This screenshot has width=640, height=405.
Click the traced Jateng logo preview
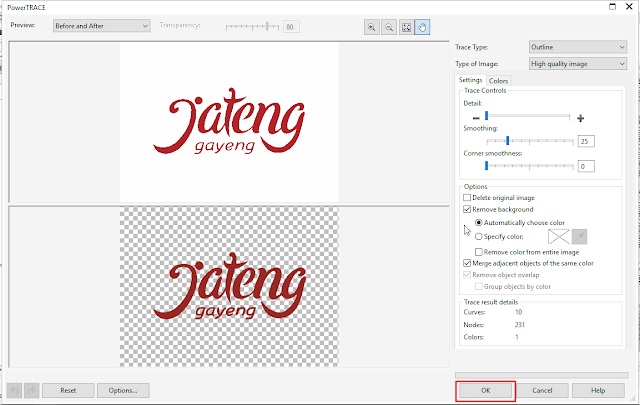(x=229, y=286)
